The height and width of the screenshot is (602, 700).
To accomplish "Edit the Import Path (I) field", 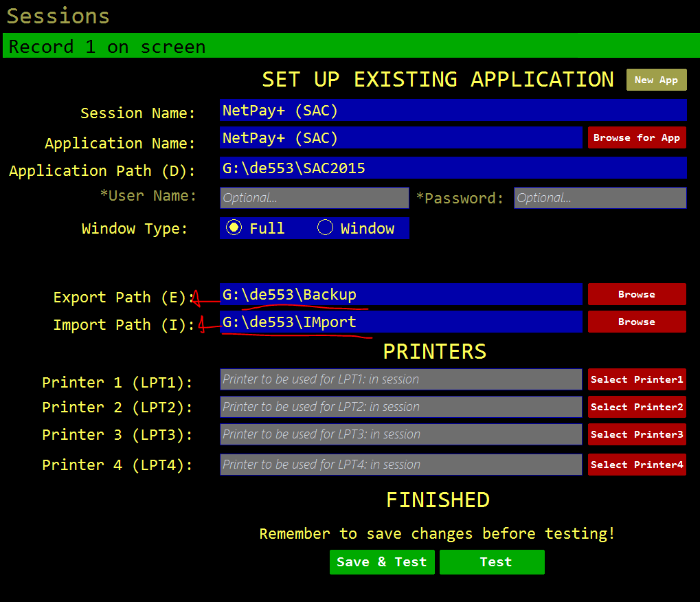I will point(401,322).
